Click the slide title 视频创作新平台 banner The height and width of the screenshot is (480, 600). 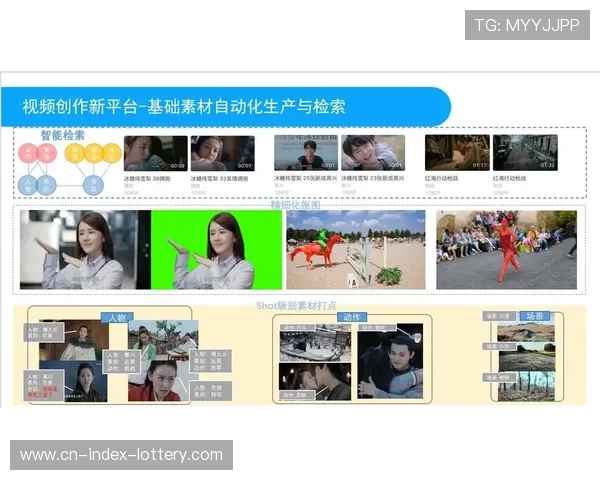click(226, 107)
